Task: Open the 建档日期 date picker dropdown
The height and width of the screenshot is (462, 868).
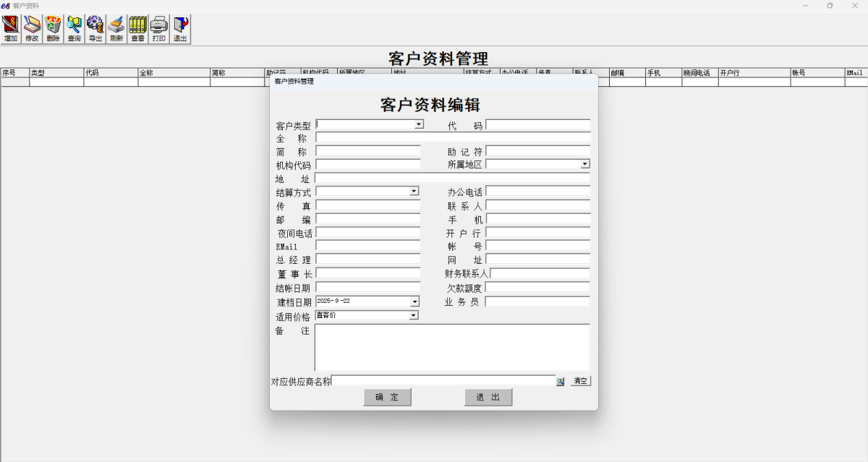Action: point(414,301)
